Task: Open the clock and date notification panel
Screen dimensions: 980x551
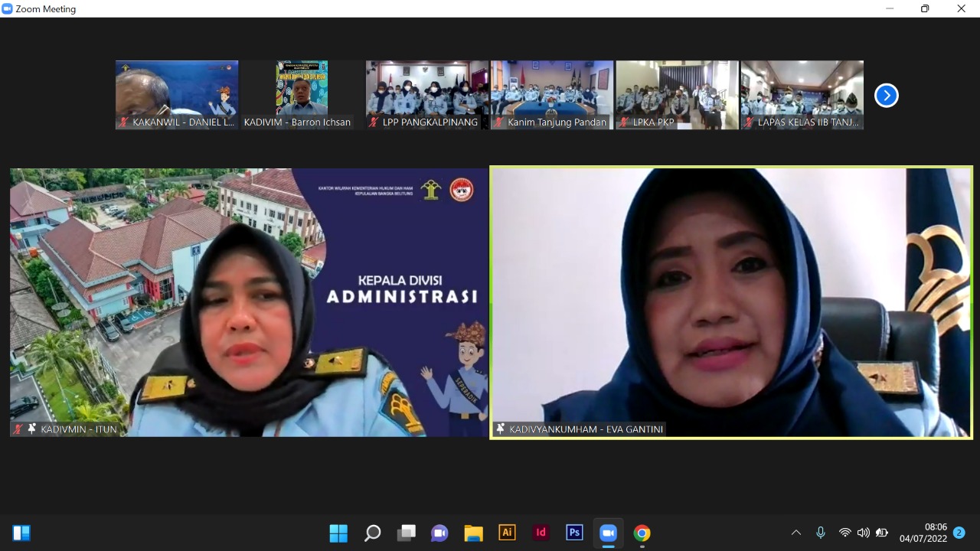Action: point(923,533)
